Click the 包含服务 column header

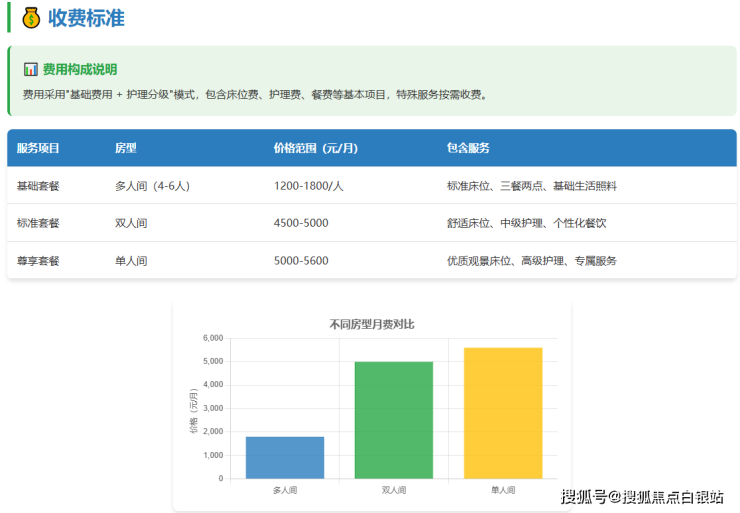[468, 148]
